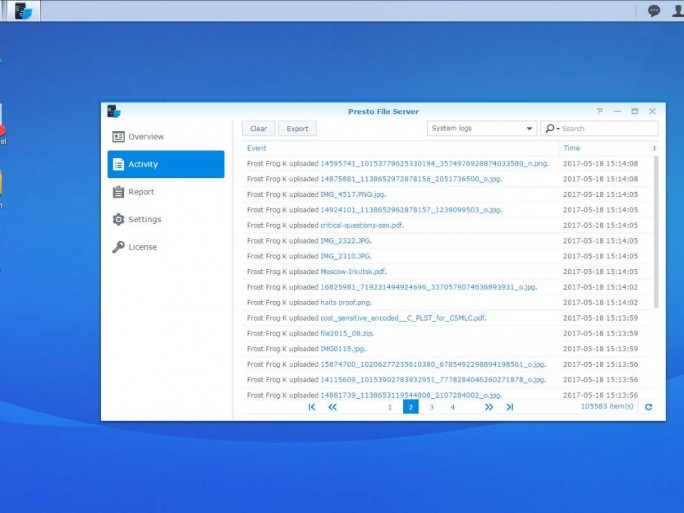Open the window help question mark
684x513 pixels.
click(x=600, y=111)
